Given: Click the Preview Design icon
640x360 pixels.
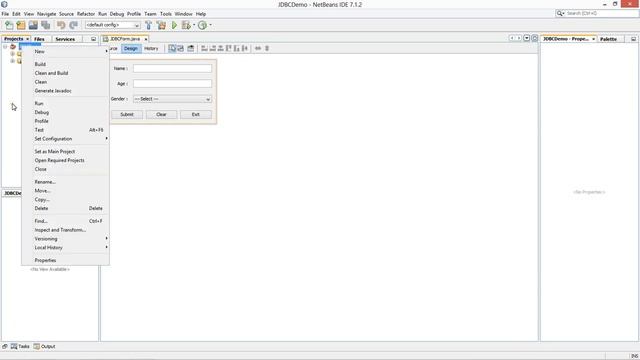Looking at the screenshot, I should click(191, 48).
